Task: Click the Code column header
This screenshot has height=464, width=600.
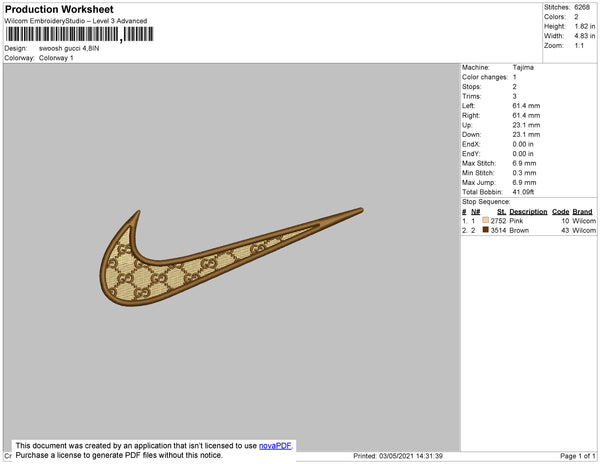Action: 560,211
